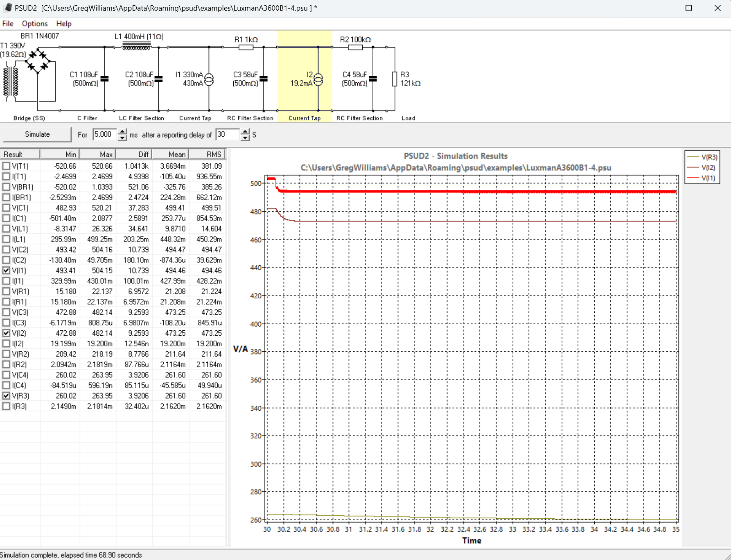Screen dimensions: 731x560
Task: Click the V(I2) legend color line
Action: pos(693,167)
